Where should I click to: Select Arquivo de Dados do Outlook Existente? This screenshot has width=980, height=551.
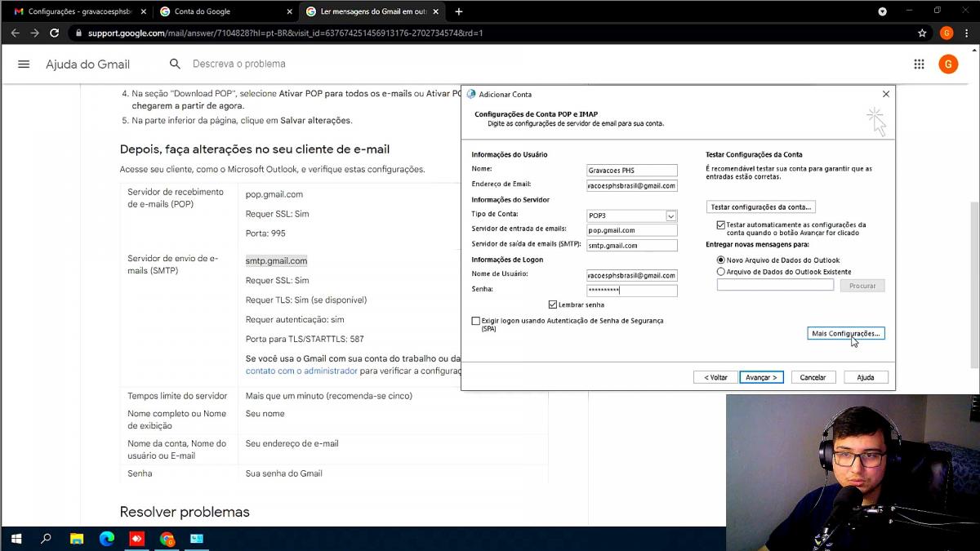720,272
